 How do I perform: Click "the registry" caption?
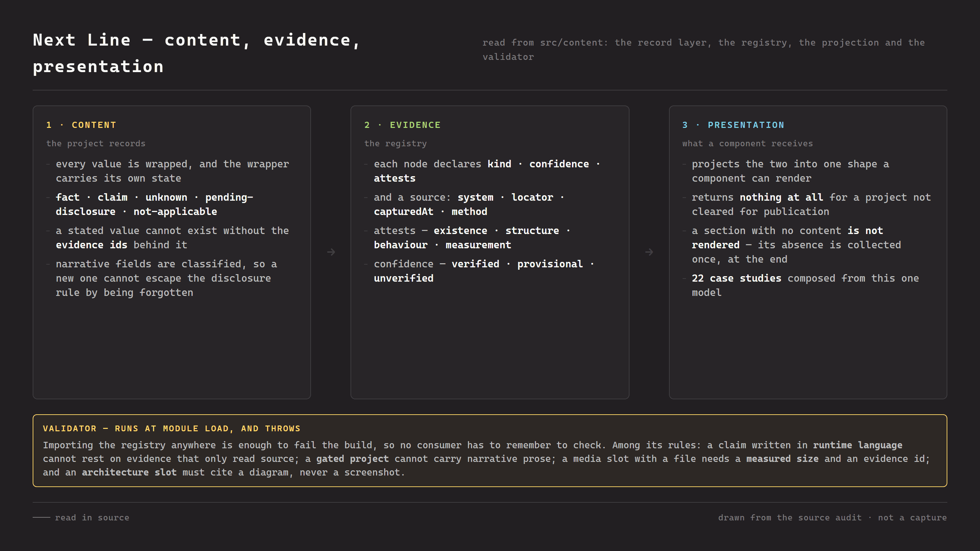pos(396,143)
